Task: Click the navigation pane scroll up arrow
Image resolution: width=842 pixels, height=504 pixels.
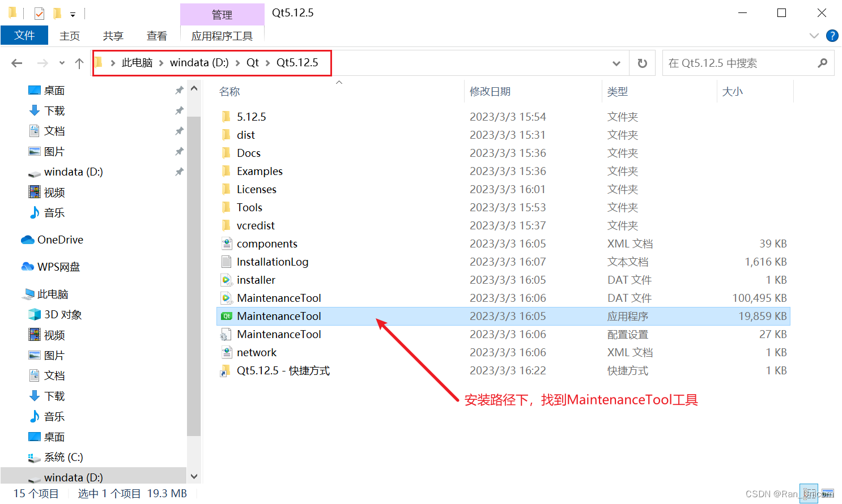Action: (x=194, y=88)
